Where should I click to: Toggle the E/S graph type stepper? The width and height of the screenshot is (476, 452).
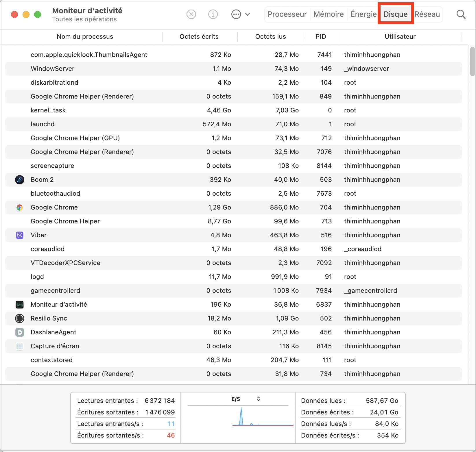tap(259, 399)
